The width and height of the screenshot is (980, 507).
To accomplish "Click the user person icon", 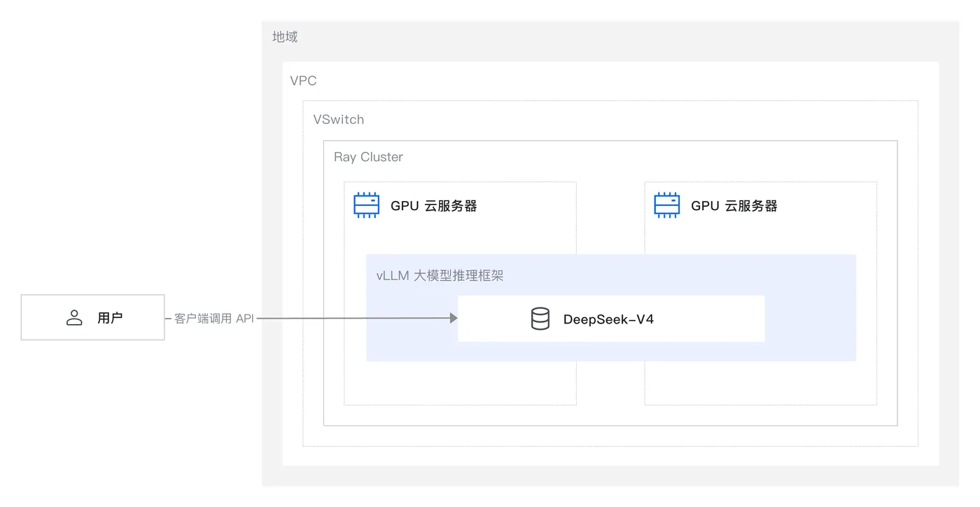I will tap(74, 318).
